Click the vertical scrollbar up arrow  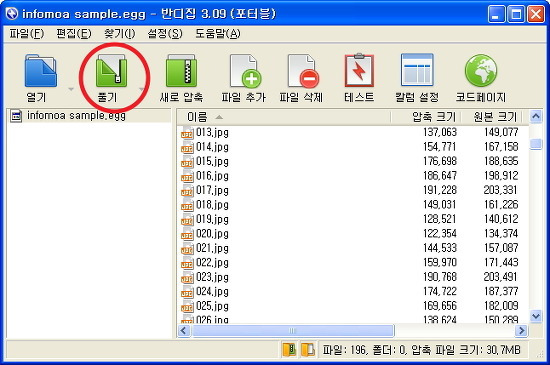pyautogui.click(x=536, y=116)
